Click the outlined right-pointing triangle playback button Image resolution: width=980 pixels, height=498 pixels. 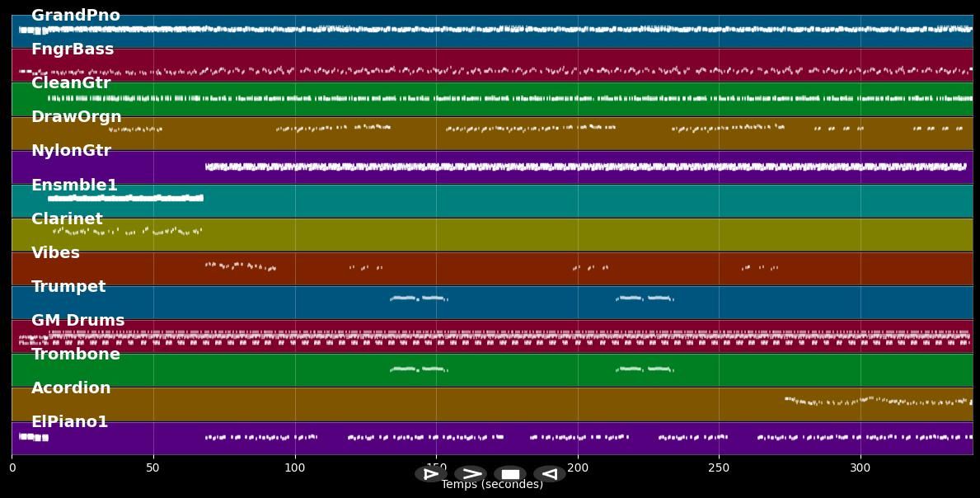(431, 474)
